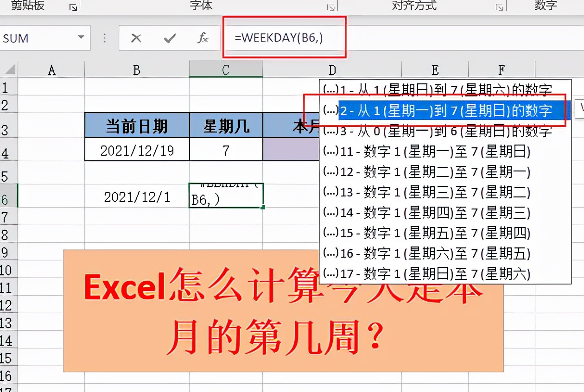Click the cell with date 2021/12/19
The width and height of the screenshot is (584, 392).
point(137,150)
